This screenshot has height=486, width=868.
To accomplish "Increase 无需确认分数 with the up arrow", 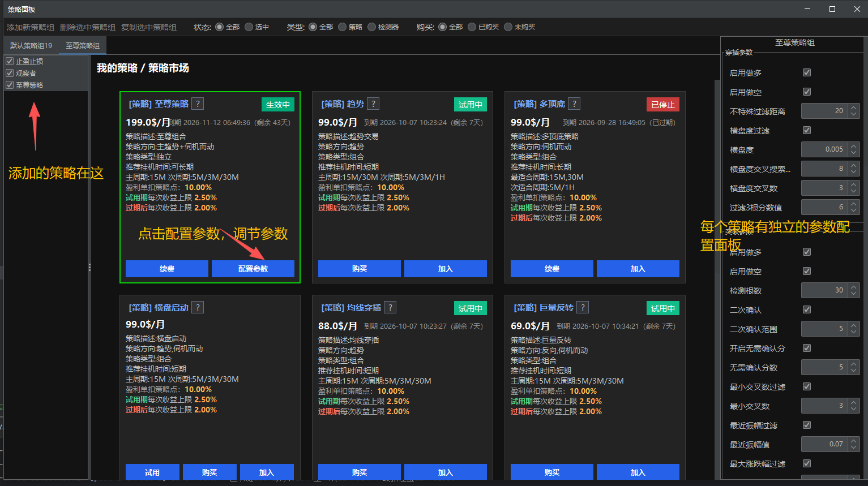I will click(853, 364).
